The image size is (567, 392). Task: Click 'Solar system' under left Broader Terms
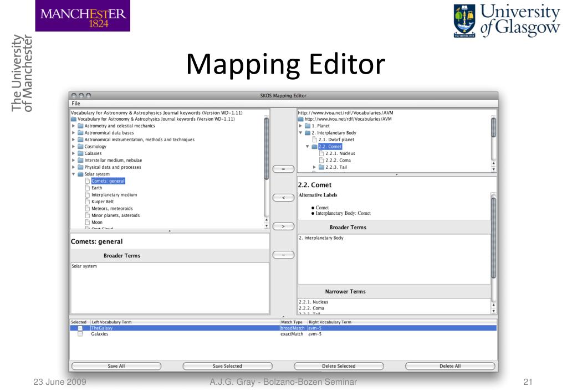pos(84,266)
